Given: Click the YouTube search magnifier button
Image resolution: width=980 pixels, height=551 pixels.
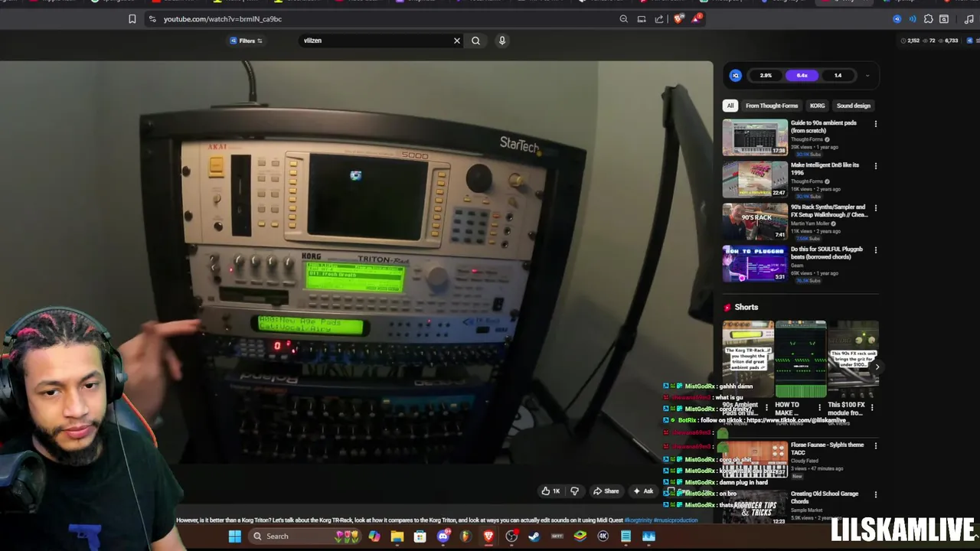Looking at the screenshot, I should point(475,41).
